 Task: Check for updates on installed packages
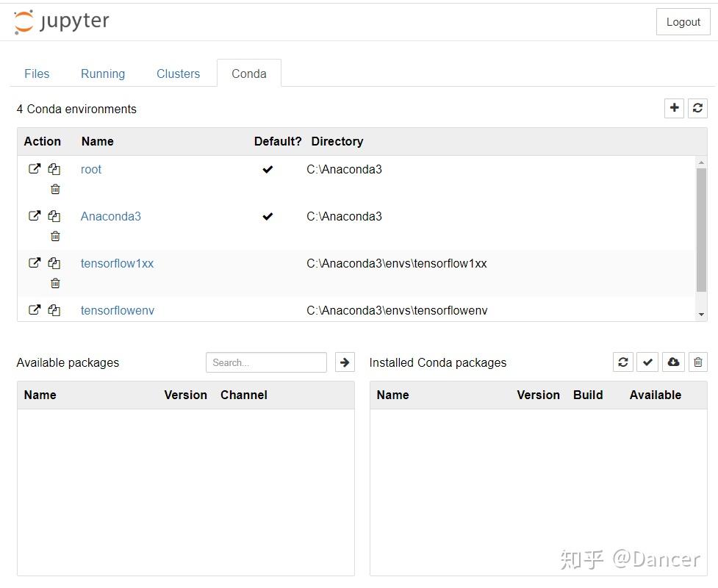(647, 362)
